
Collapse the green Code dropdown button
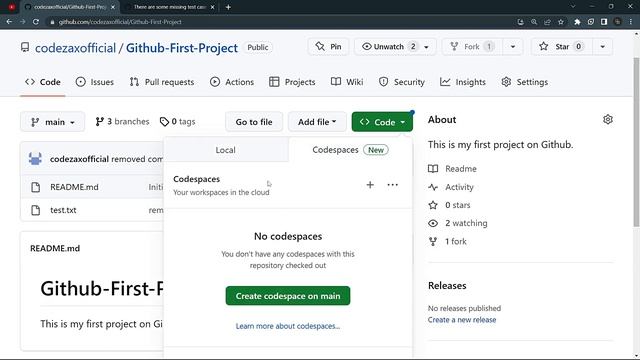(x=382, y=122)
